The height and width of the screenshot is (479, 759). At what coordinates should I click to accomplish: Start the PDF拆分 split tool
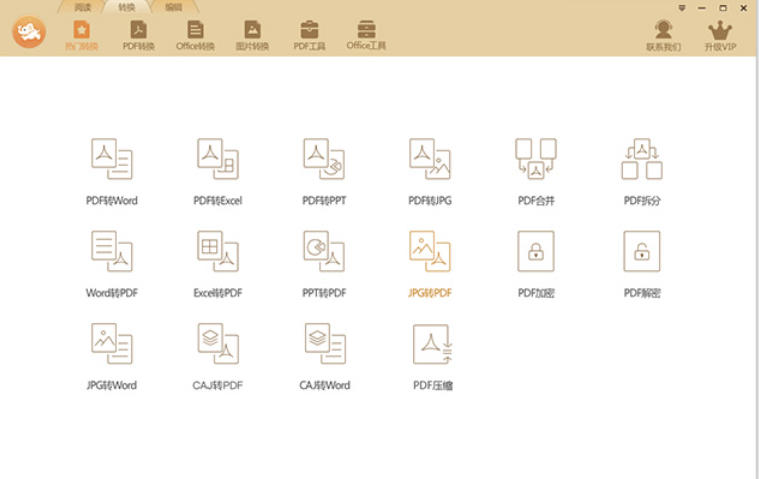pos(642,160)
